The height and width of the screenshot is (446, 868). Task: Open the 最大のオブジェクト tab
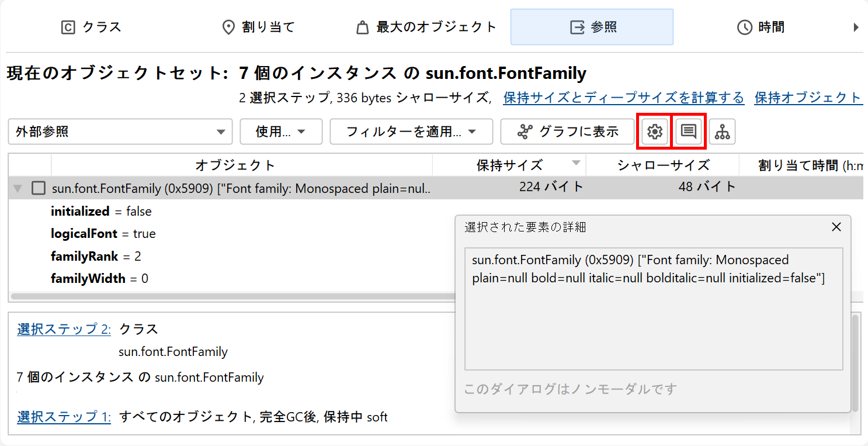[x=426, y=27]
